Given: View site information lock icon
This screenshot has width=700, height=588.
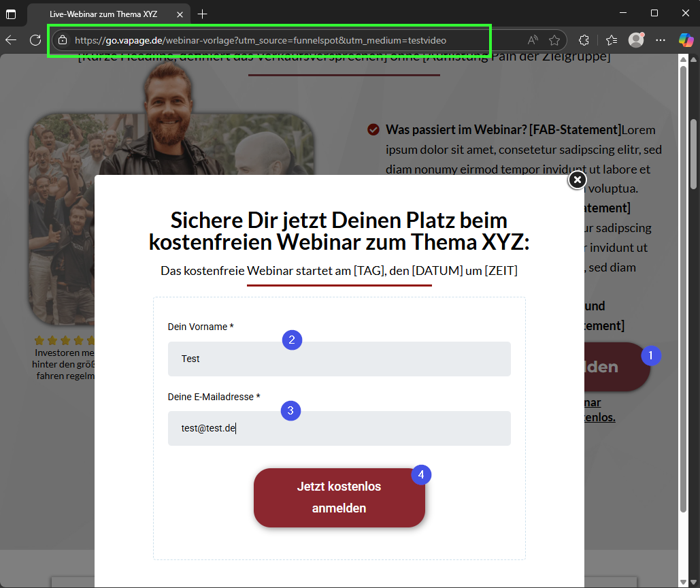Looking at the screenshot, I should [x=63, y=40].
